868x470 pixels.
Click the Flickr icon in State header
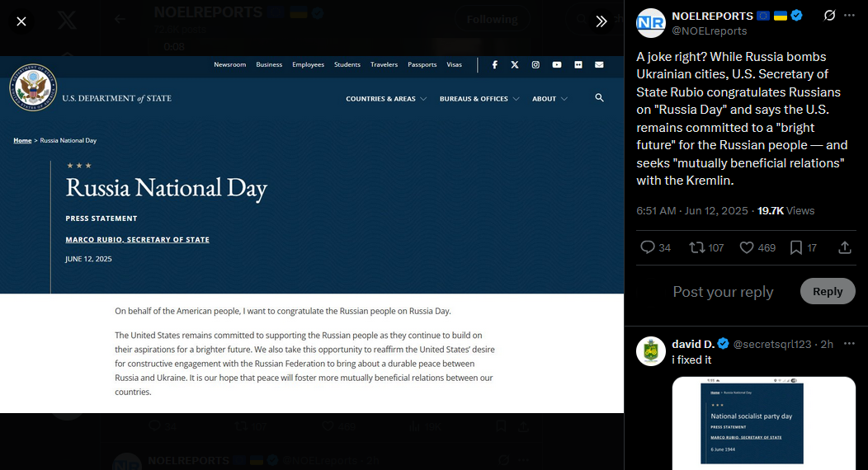tap(578, 64)
